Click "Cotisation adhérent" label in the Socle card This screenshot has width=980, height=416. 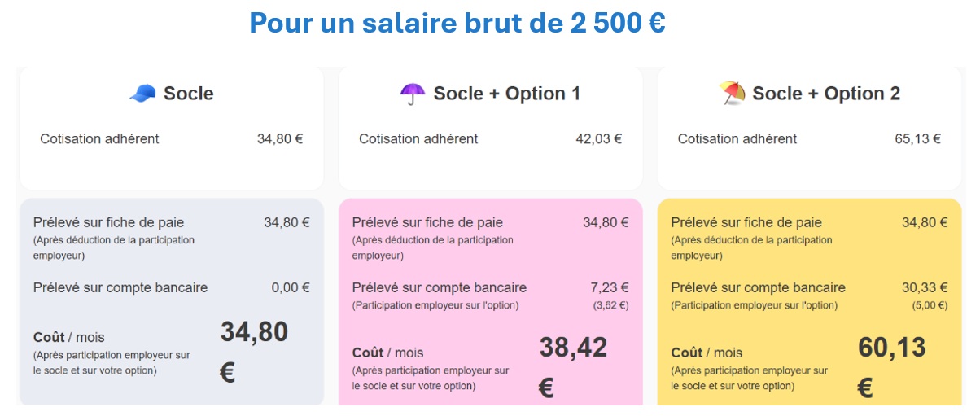pyautogui.click(x=99, y=139)
